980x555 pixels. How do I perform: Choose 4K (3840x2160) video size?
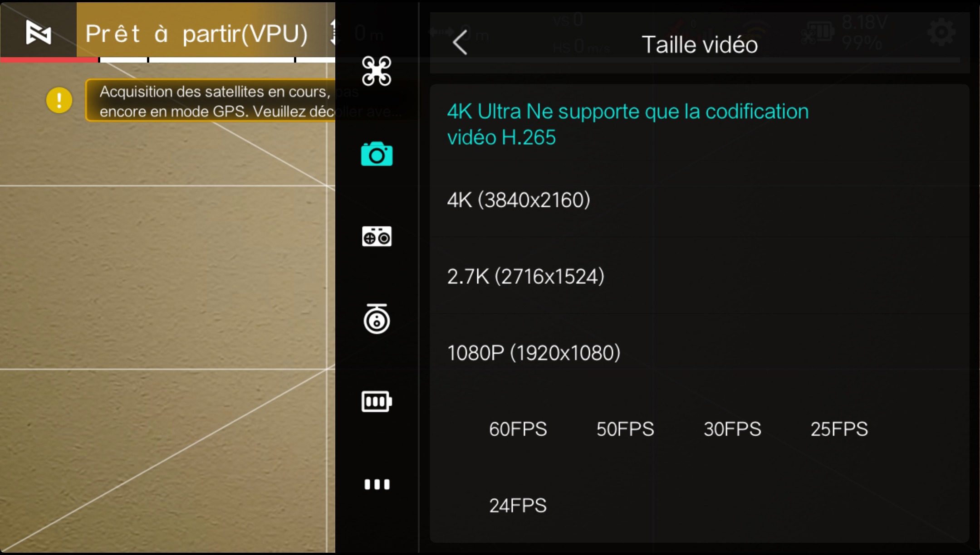[x=699, y=200]
